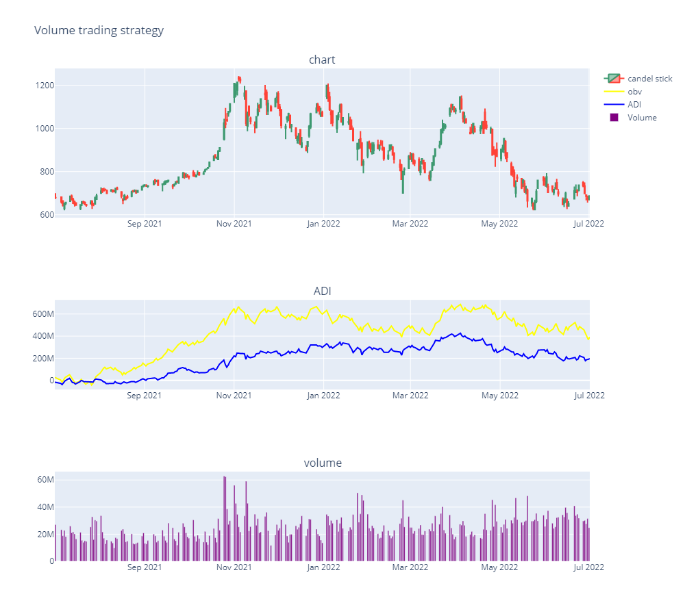
Task: Hide the obv trace via legend text
Action: point(634,92)
